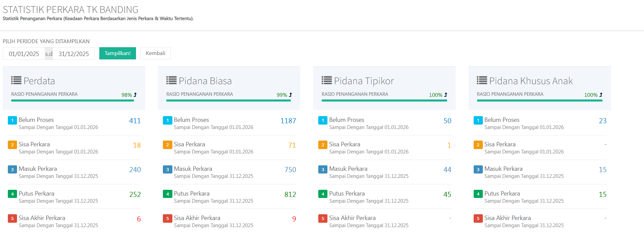Edit the end date field 31/12/2025
The image size is (644, 238).
pos(73,54)
